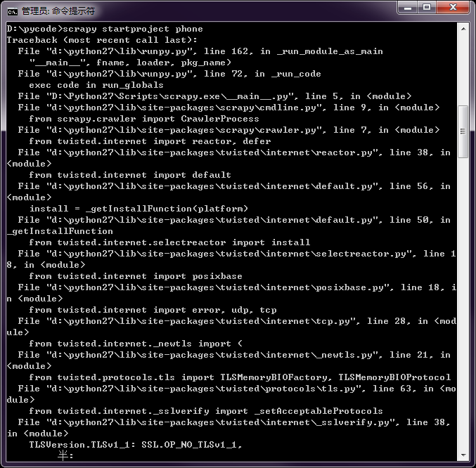Screen dimensions: 476x468
Task: Click 'from scrapy.crawler import CrawlerProcess' line
Action: pyautogui.click(x=144, y=119)
